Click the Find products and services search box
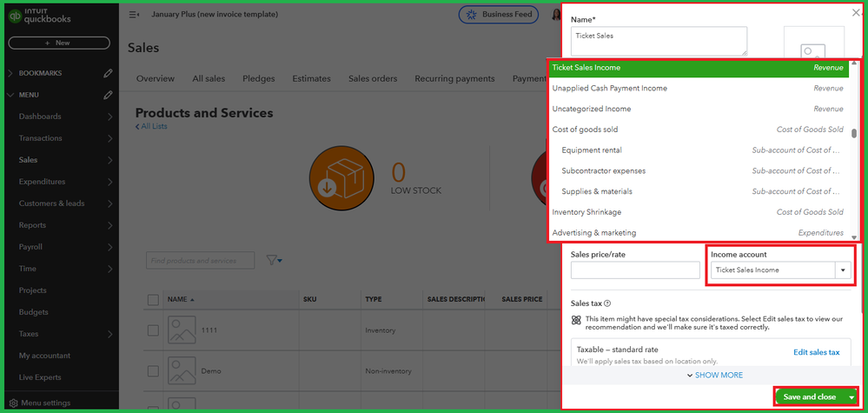Screen dimensions: 868x413 click(x=201, y=260)
